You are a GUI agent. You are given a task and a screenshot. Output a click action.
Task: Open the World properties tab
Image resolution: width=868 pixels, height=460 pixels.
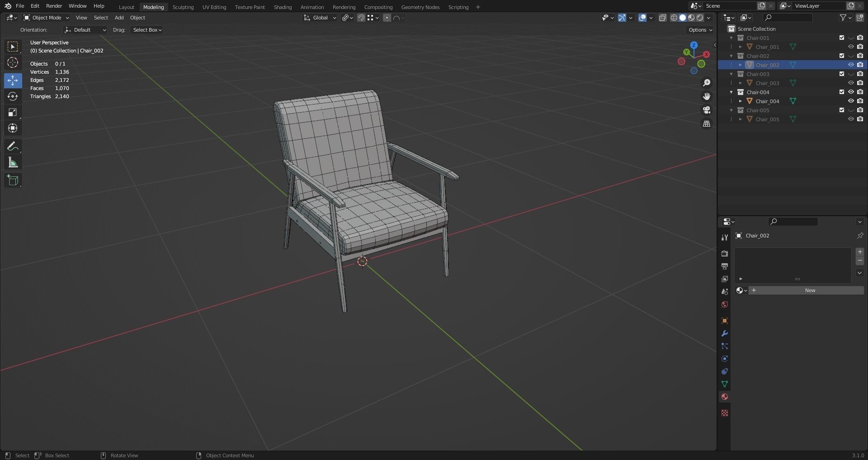click(x=725, y=304)
